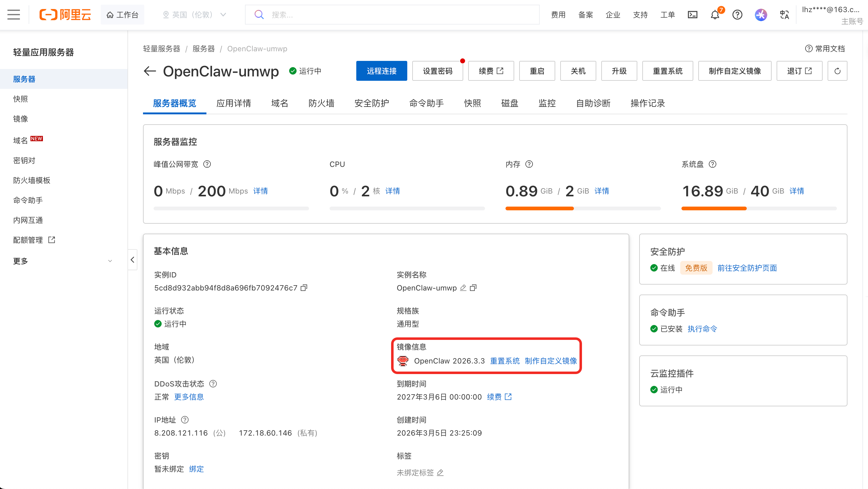
Task: Open 前往安全防护页面 link
Action: 747,268
